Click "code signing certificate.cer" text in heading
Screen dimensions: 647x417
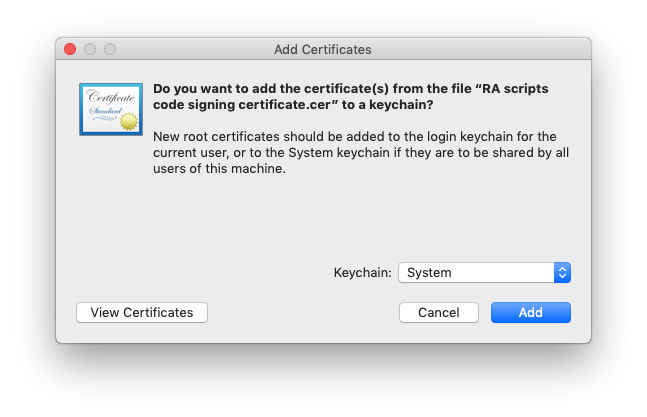242,105
